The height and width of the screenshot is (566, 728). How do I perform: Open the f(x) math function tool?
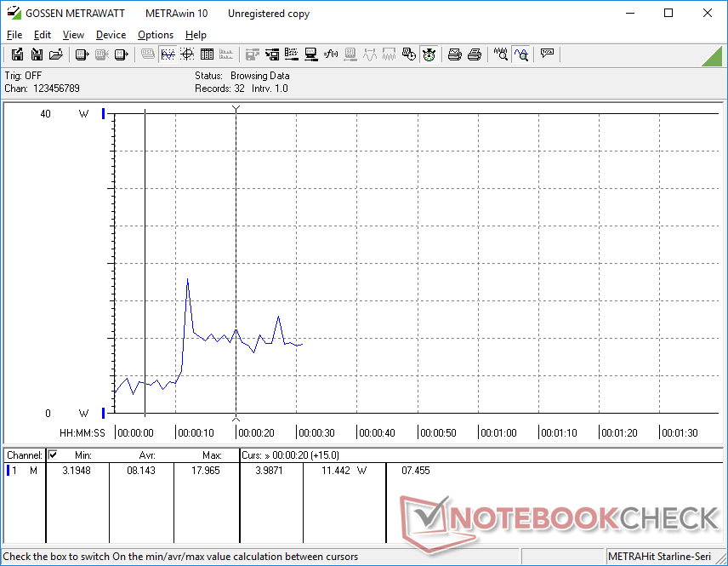pyautogui.click(x=331, y=54)
